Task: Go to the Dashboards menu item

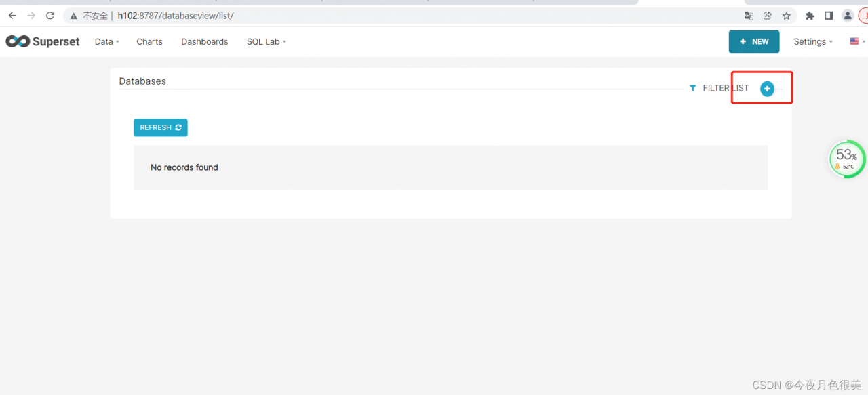Action: point(204,41)
